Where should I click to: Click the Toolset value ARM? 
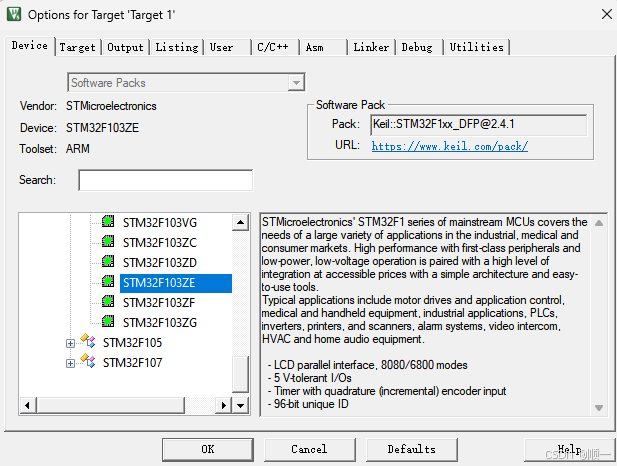[78, 149]
